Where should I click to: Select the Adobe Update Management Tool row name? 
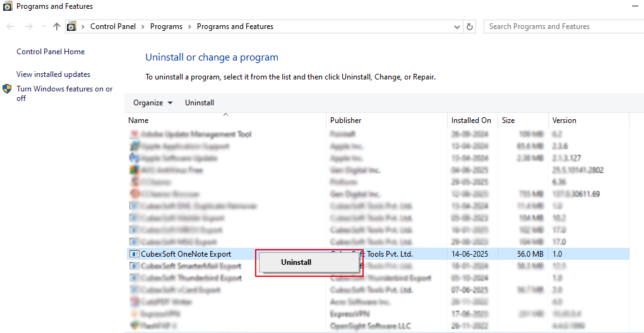tap(196, 134)
